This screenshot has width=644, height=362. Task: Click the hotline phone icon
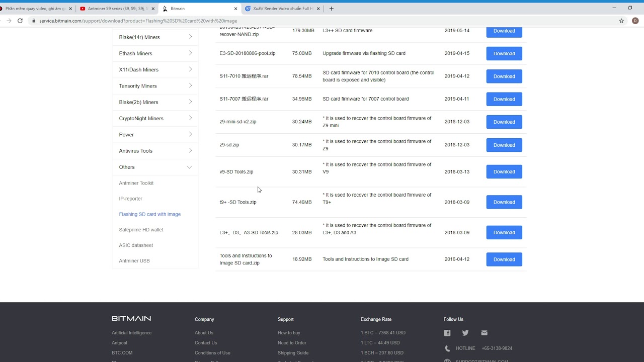447,348
